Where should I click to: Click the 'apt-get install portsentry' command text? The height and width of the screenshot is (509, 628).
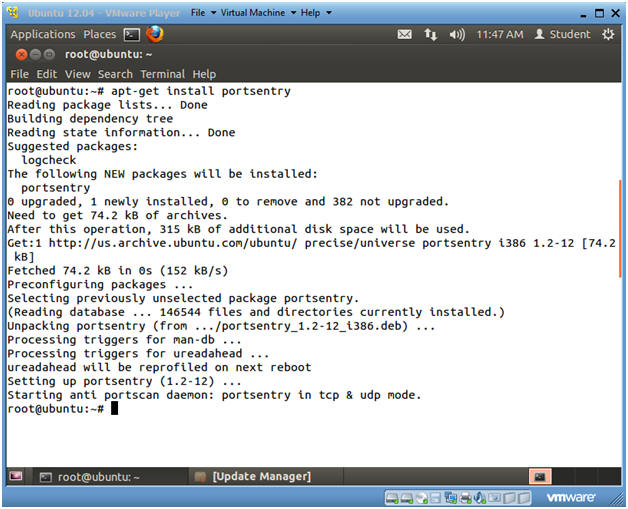pyautogui.click(x=201, y=91)
